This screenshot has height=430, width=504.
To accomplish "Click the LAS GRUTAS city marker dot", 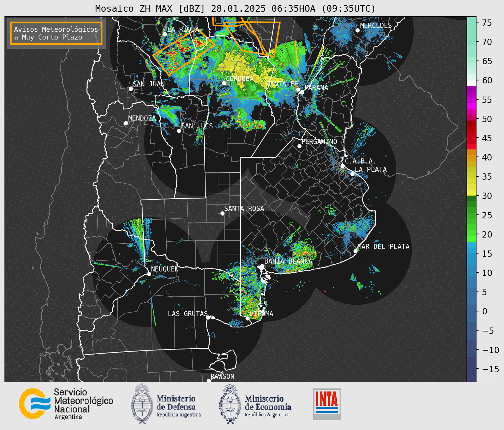I will (x=208, y=318).
